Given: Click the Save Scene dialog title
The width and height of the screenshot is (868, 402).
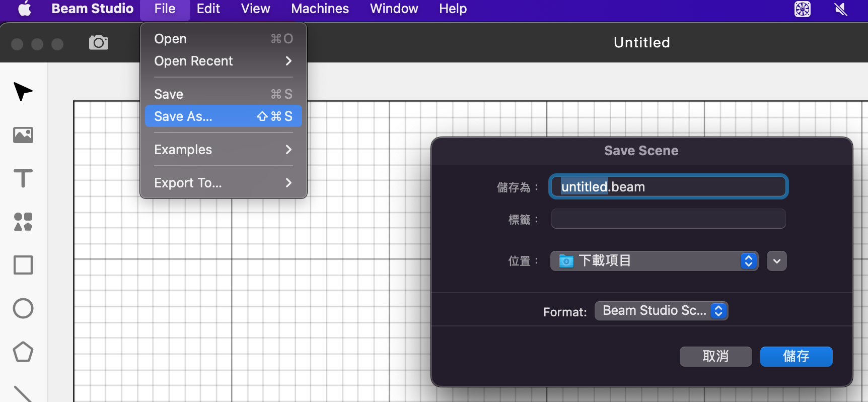Looking at the screenshot, I should click(641, 151).
